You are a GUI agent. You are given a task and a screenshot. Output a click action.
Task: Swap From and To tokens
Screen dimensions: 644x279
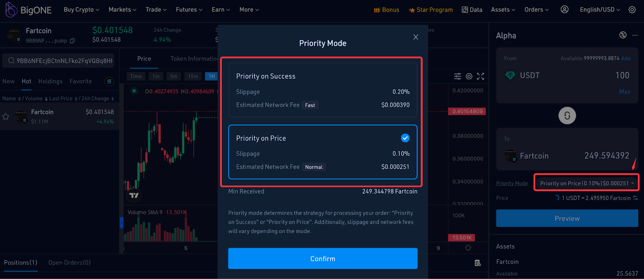(567, 116)
